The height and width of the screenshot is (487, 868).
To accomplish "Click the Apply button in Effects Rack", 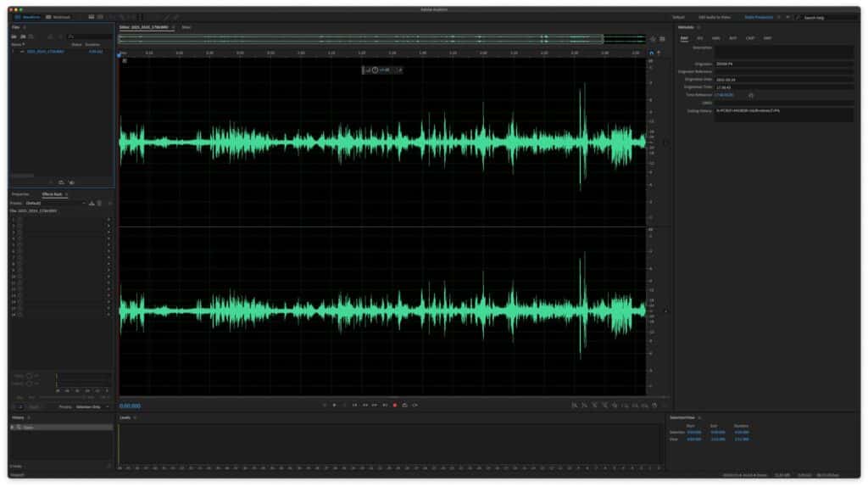I will point(34,406).
